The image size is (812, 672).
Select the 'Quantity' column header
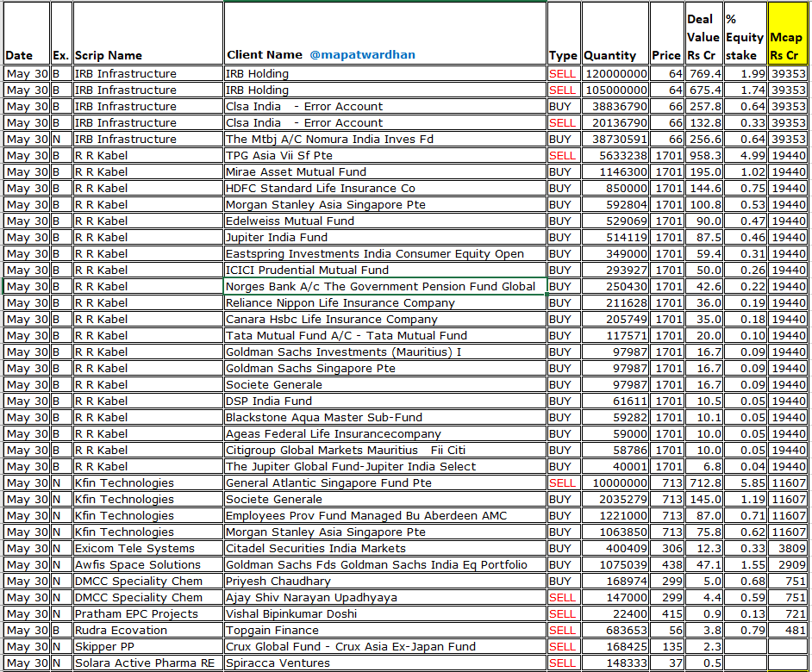[x=615, y=34]
